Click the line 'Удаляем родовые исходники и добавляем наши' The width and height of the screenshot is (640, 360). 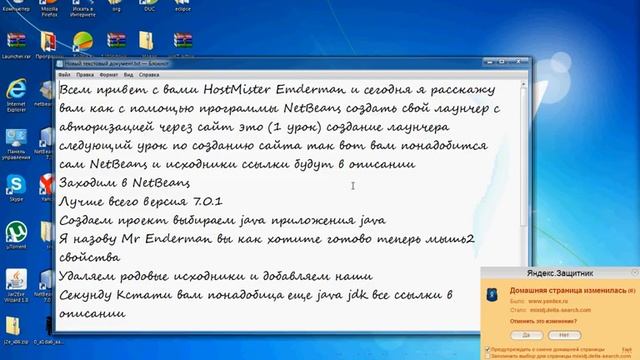216,276
